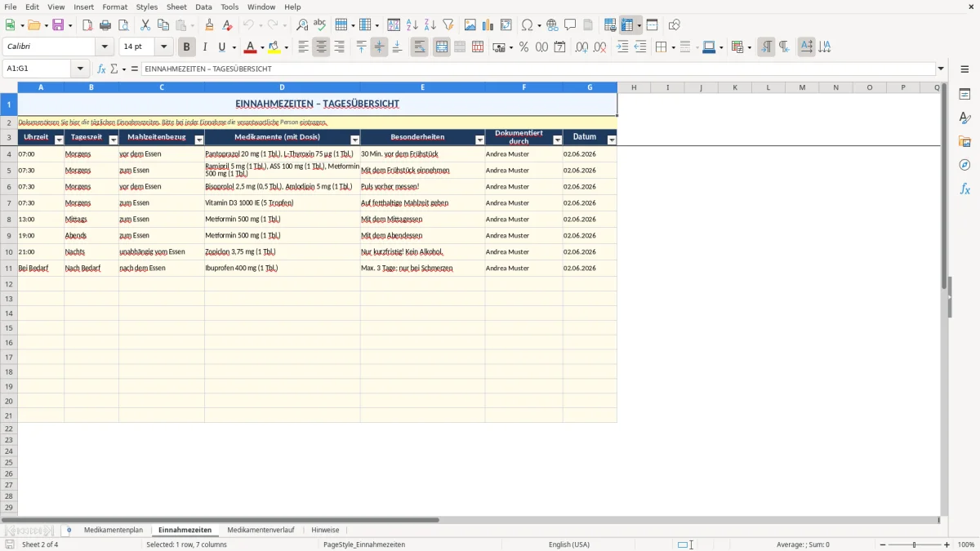This screenshot has height=551, width=980.
Task: Click the AutoFilter funnel icon
Action: [448, 25]
